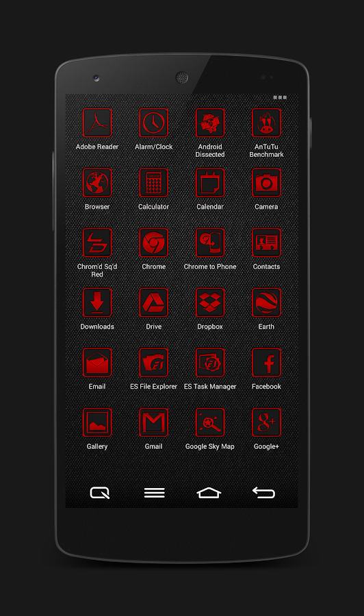Open the three-dot overflow menu
Screen dimensions: 364x616
[280, 97]
